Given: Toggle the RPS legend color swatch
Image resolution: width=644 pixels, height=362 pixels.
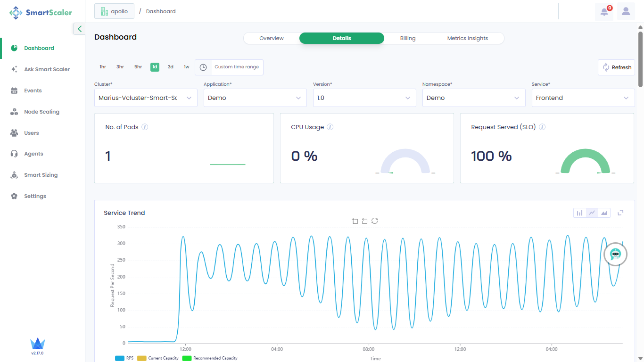Looking at the screenshot, I should (x=119, y=358).
